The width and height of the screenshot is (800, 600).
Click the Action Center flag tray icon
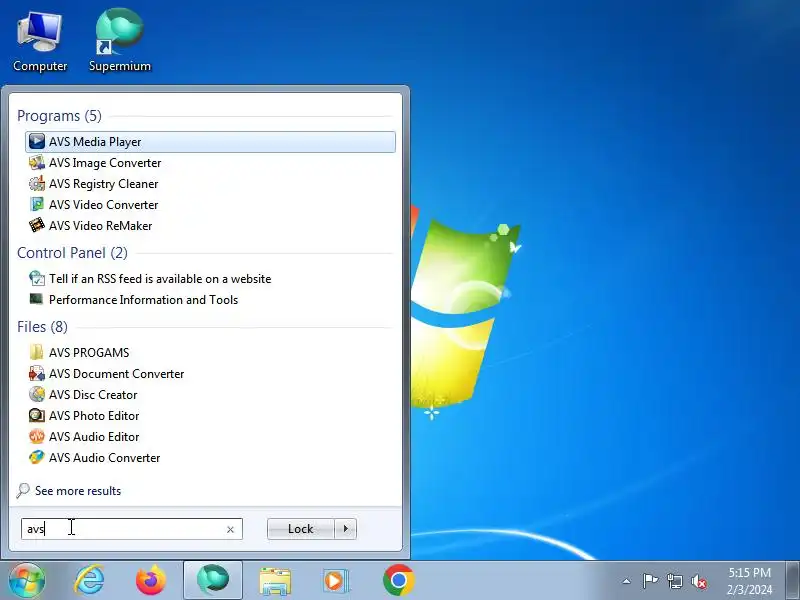pos(649,581)
